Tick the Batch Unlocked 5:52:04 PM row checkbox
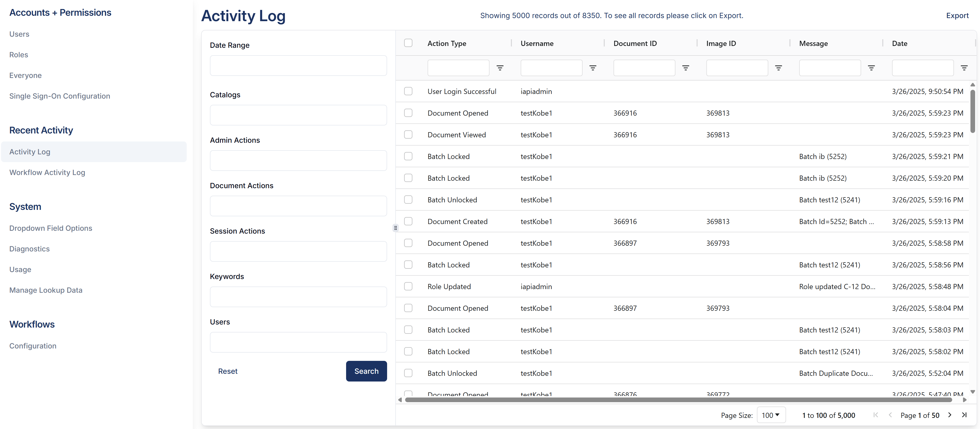 (x=408, y=373)
